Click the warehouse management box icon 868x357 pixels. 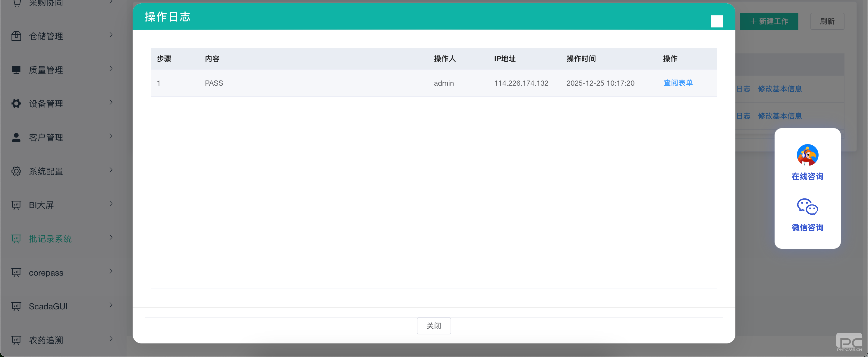pyautogui.click(x=16, y=36)
